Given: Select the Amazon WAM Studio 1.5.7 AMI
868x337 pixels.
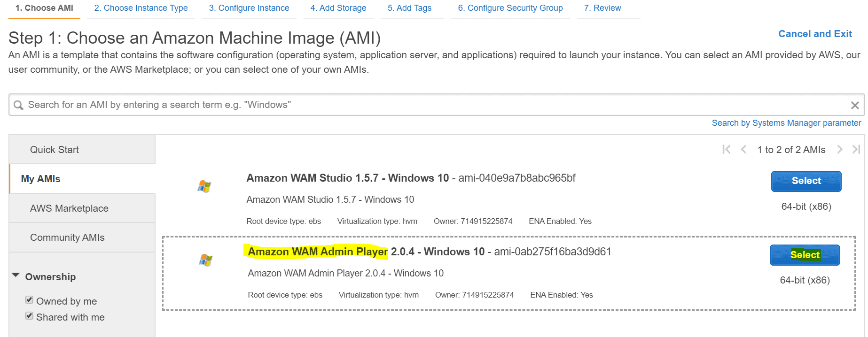Looking at the screenshot, I should (x=806, y=181).
